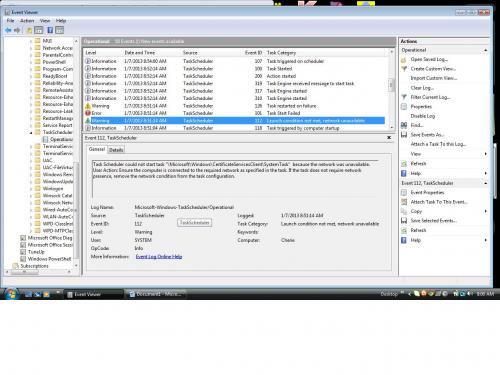500x375 pixels.
Task: Collapse the Operational section in the Actions pane
Action: tap(486, 50)
